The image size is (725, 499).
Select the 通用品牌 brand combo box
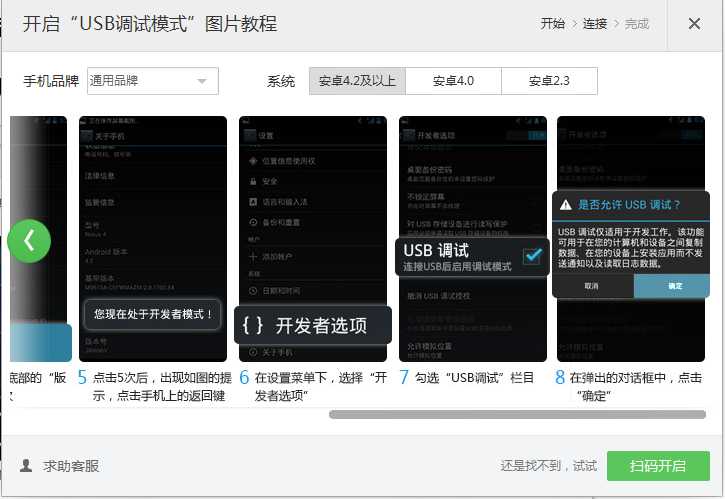(x=153, y=81)
